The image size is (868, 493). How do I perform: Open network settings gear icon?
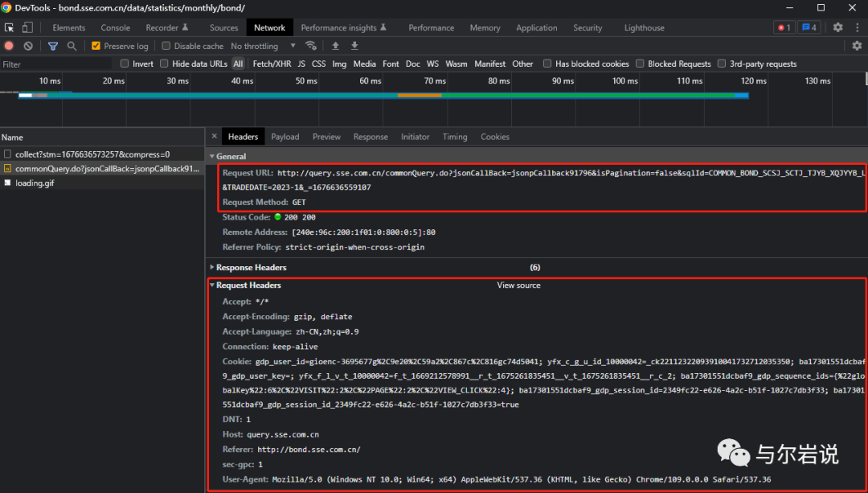point(857,46)
